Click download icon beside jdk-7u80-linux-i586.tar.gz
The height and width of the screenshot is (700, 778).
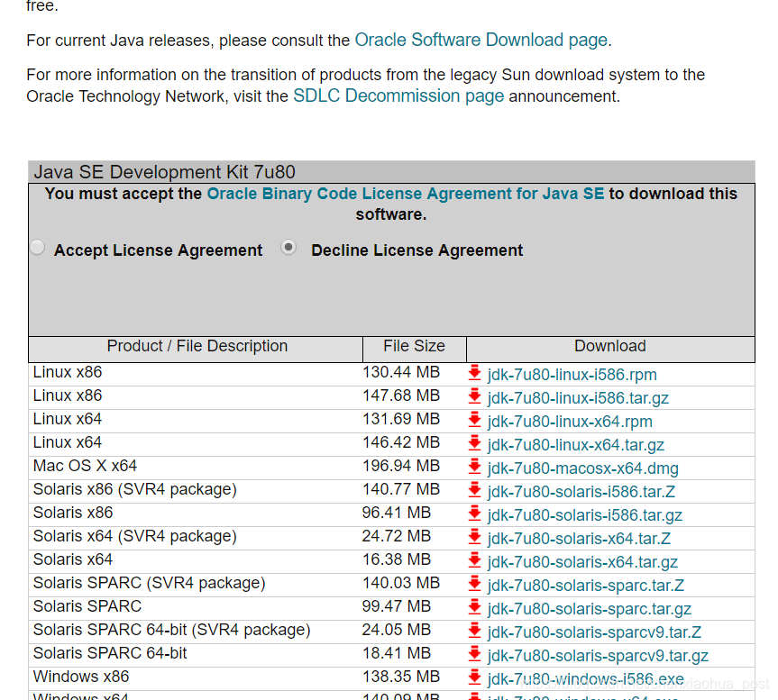click(x=475, y=396)
